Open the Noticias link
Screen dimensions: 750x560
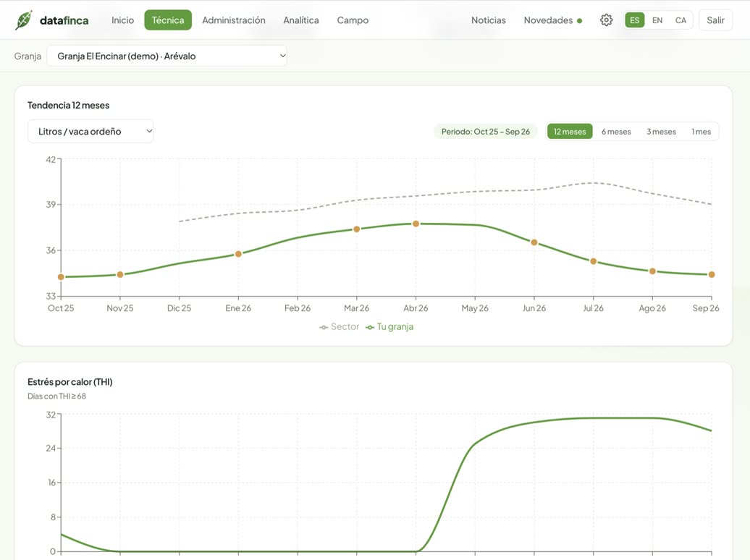coord(489,20)
